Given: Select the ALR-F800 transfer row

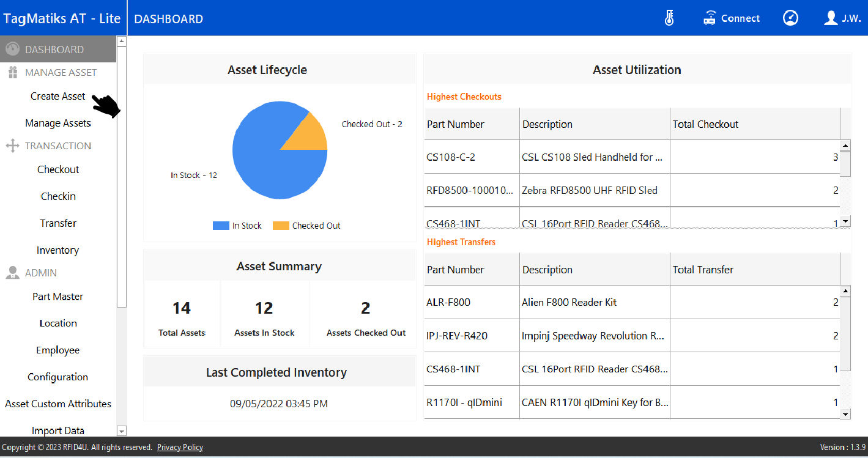Looking at the screenshot, I should pyautogui.click(x=448, y=302).
